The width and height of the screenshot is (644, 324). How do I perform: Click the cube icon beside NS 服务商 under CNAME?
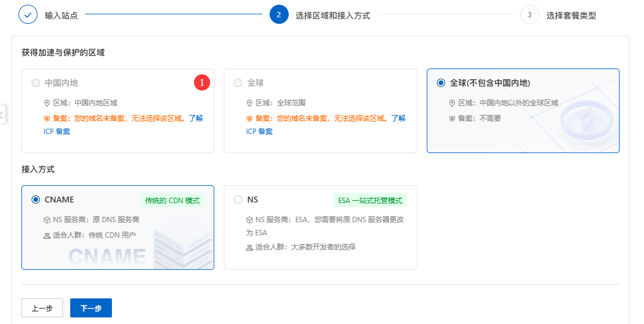pos(47,220)
